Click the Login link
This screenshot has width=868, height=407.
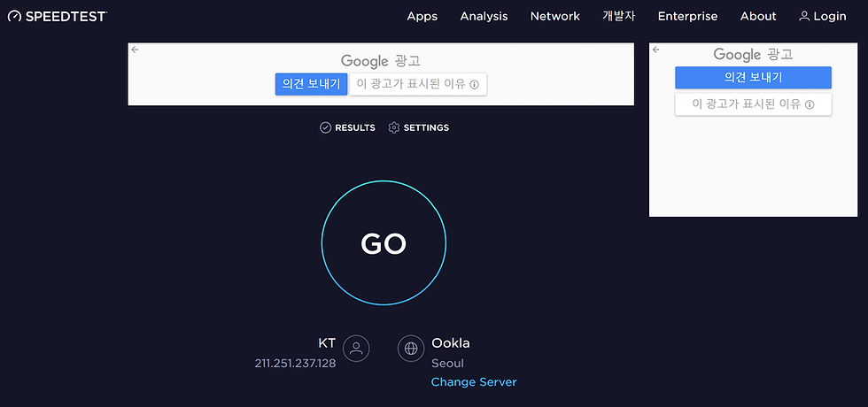coord(823,17)
